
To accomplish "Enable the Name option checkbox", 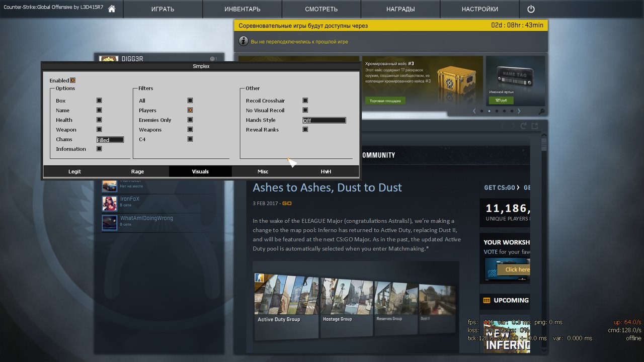I will (x=99, y=110).
